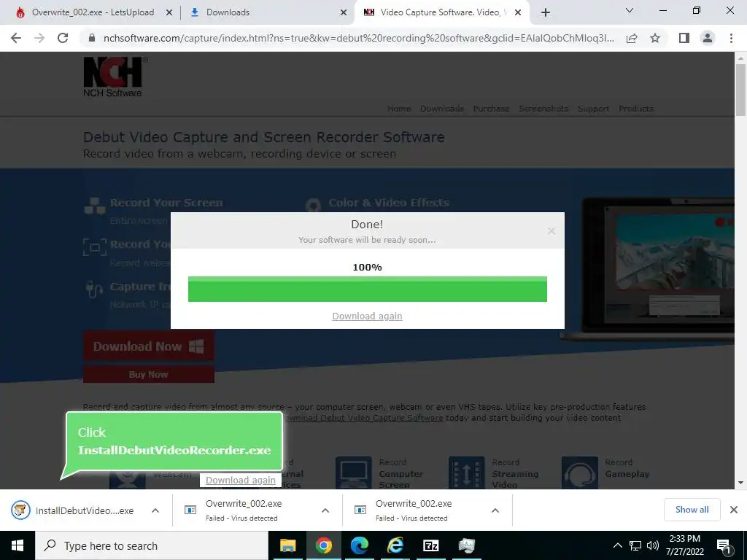Open the Screenshots menu item
This screenshot has width=747, height=560.
click(543, 109)
